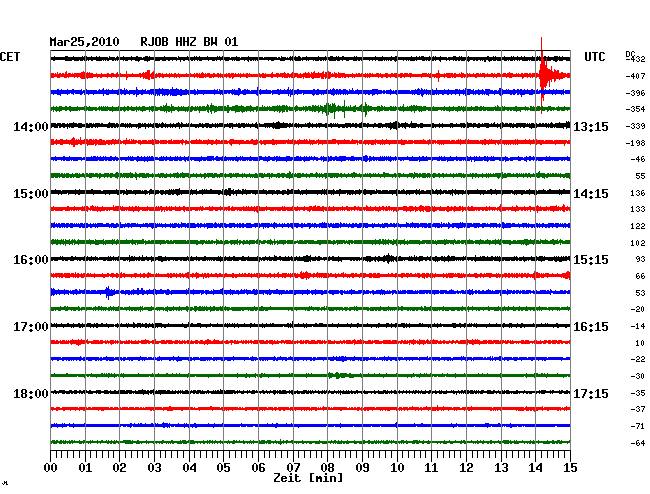
Task: Select DC offset value 93
Action: [640, 259]
